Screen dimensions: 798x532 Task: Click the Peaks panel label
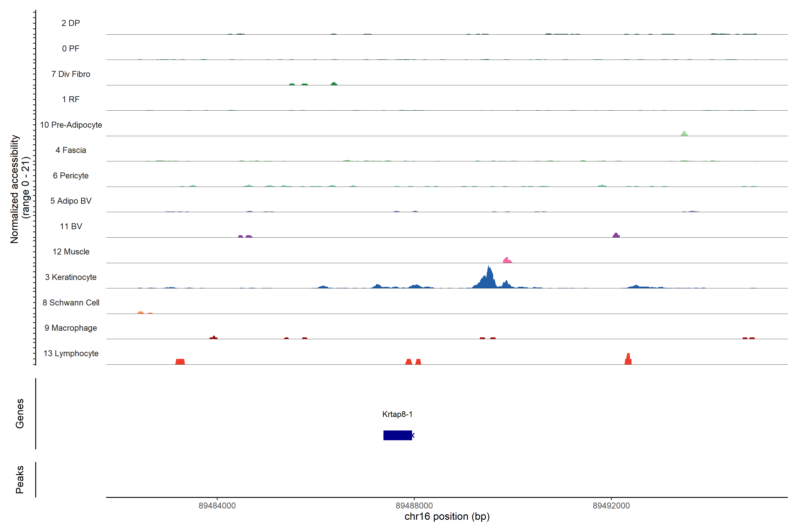(x=20, y=479)
